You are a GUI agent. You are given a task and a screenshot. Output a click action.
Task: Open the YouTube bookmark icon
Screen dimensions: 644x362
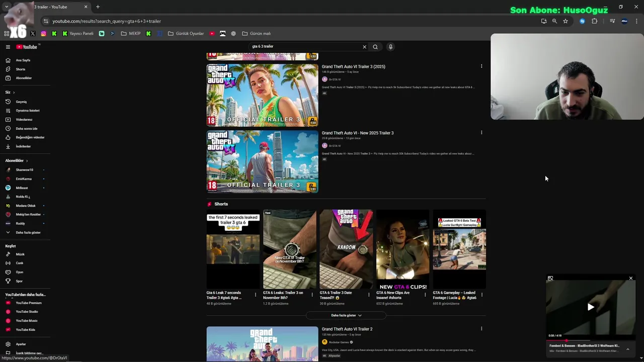point(212,34)
